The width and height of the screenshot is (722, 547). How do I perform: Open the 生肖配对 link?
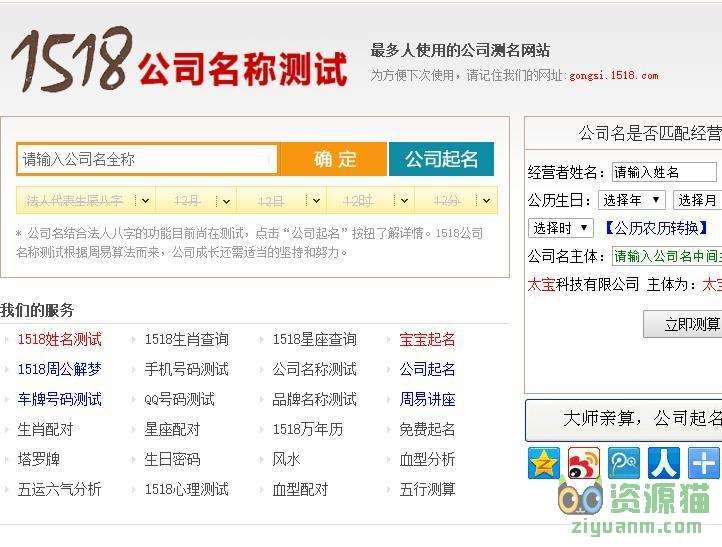tap(46, 429)
